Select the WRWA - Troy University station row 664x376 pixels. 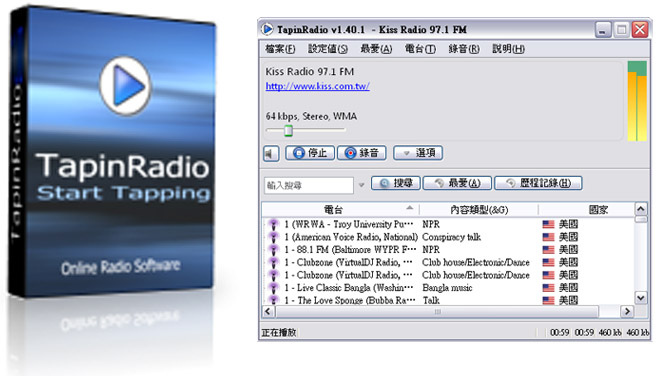448,224
